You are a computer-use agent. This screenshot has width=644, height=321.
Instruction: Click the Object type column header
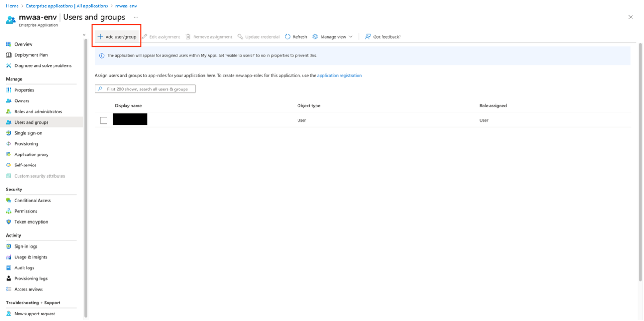[309, 106]
